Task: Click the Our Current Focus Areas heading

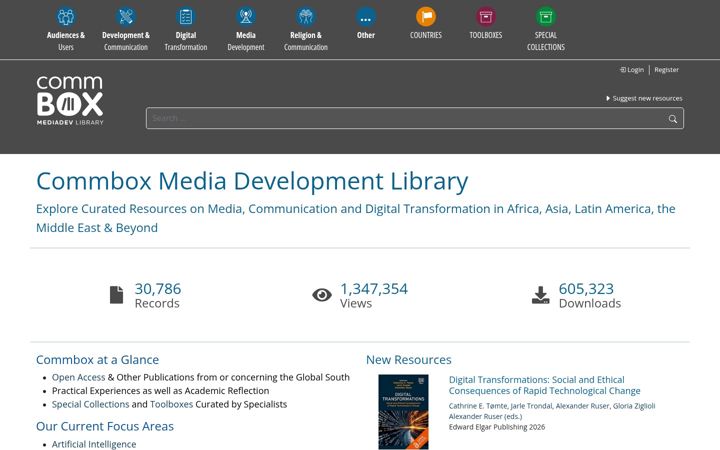Action: pos(105,426)
